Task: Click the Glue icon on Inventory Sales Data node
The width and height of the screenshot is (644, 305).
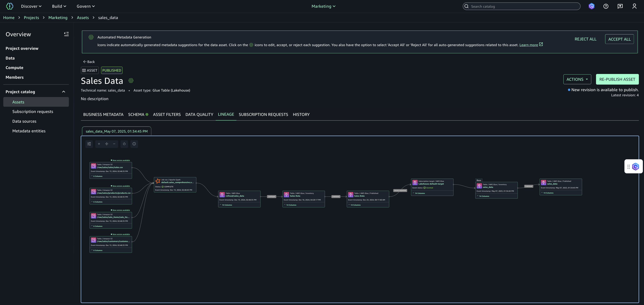Action: 286,195
